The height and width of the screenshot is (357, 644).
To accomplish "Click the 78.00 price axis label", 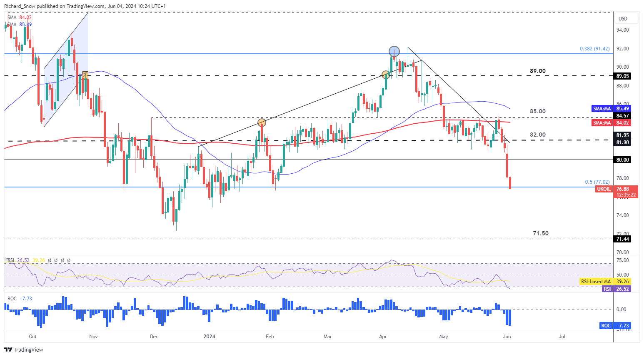I will [x=623, y=178].
